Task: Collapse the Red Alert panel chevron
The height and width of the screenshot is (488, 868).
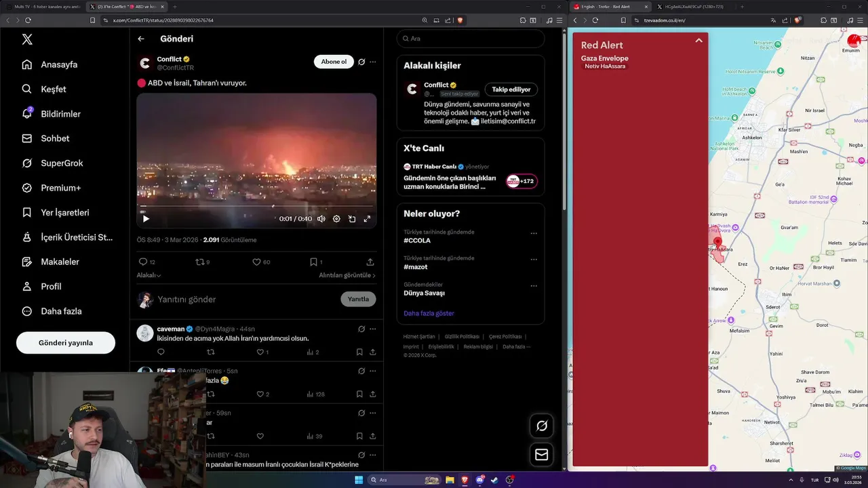Action: point(698,41)
